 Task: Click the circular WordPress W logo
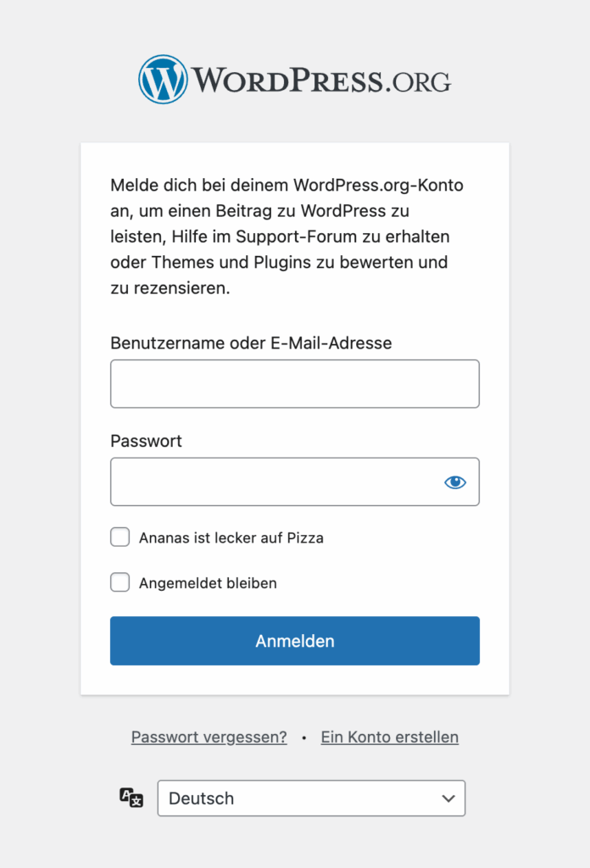[163, 79]
